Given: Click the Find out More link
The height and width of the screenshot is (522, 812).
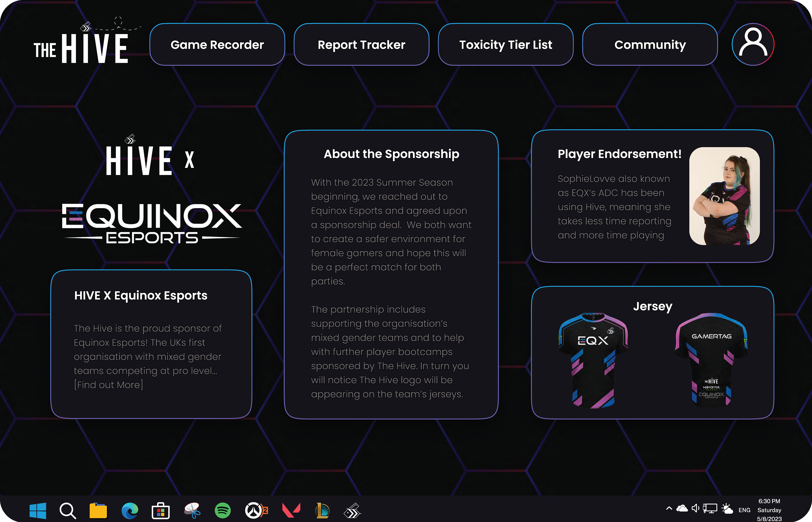Looking at the screenshot, I should pyautogui.click(x=108, y=385).
